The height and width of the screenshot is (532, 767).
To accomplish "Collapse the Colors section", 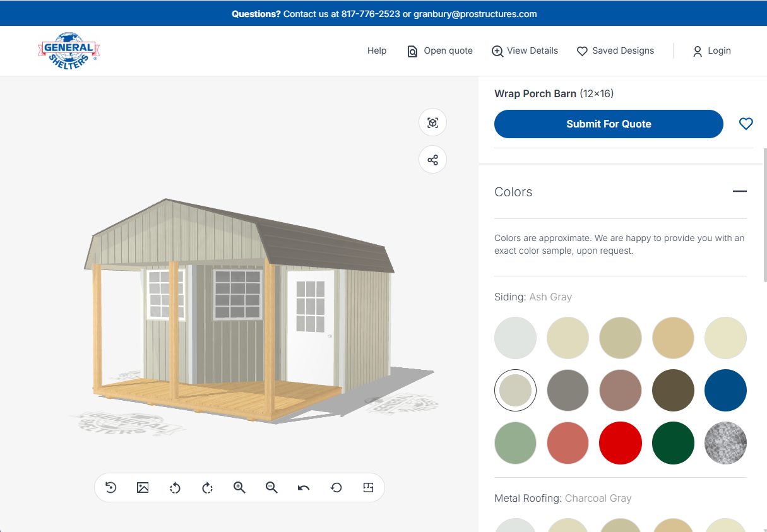I will click(x=739, y=192).
